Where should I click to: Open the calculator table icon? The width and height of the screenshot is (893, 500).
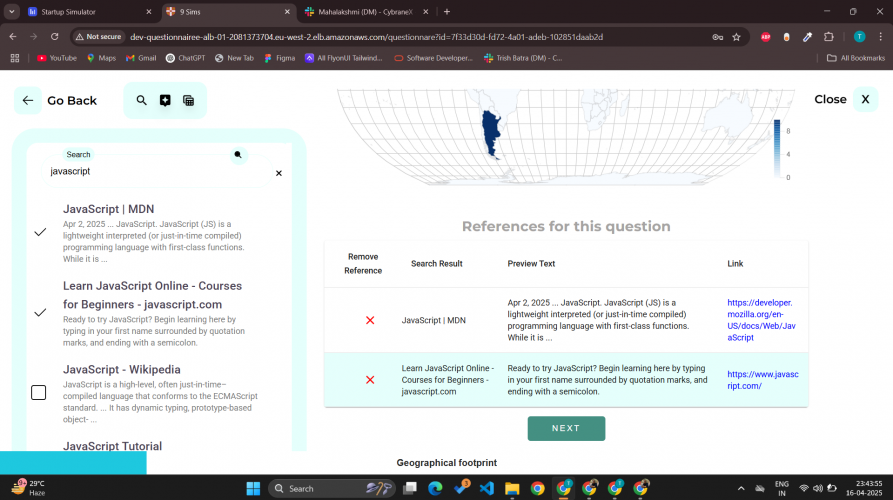[189, 101]
